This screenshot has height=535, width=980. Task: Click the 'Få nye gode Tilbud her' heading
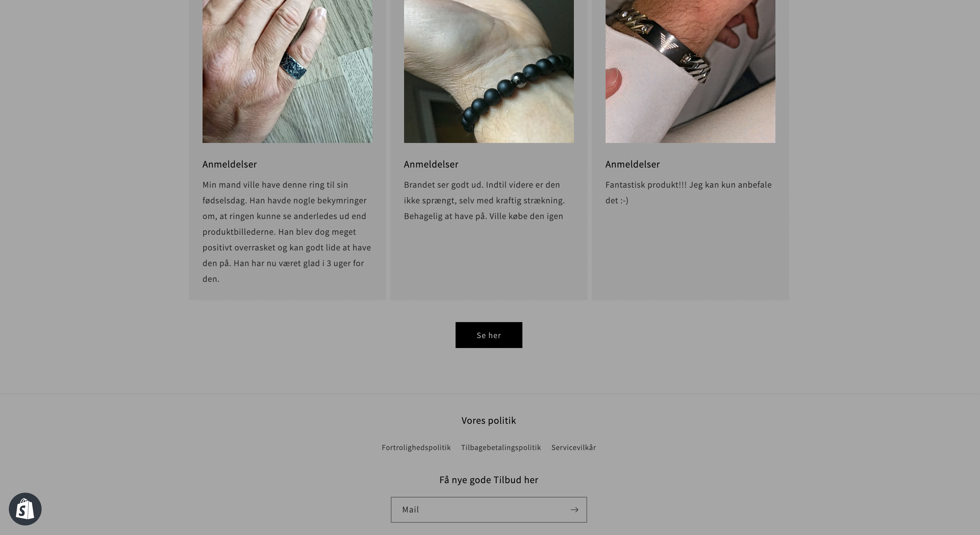coord(489,480)
